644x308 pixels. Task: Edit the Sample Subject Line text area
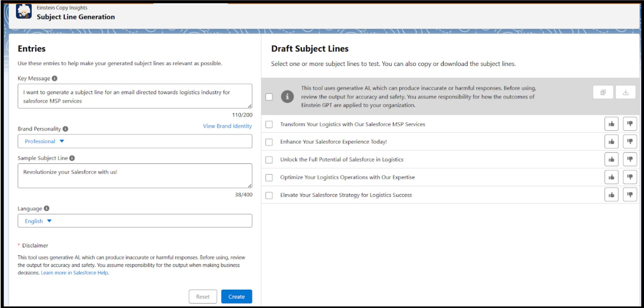[135, 176]
